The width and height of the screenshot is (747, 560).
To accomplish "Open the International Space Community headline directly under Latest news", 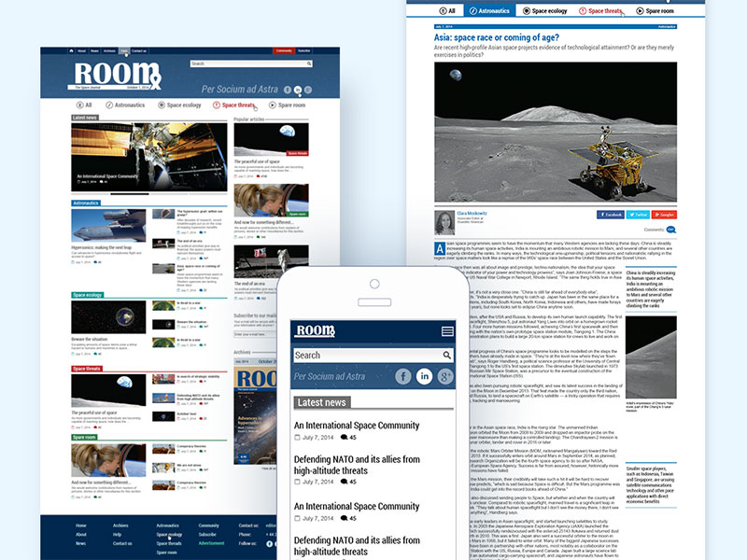I will pos(357,426).
